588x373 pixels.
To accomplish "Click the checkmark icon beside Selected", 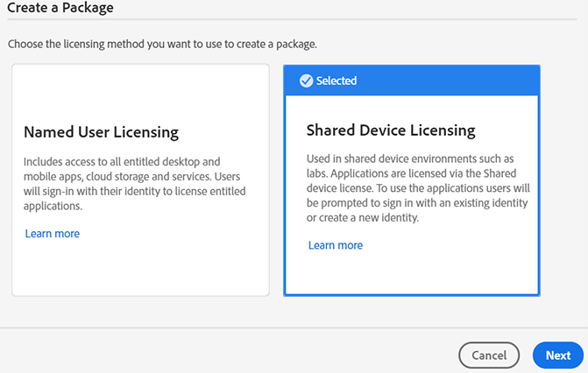I will [x=306, y=81].
